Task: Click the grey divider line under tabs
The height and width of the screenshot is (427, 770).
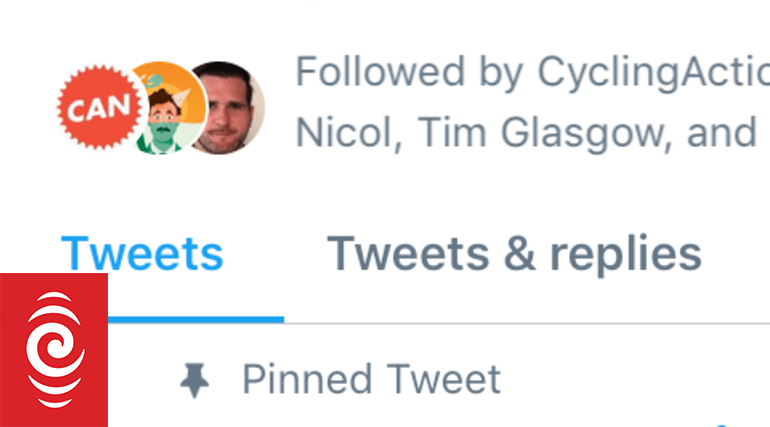Action: click(x=527, y=323)
